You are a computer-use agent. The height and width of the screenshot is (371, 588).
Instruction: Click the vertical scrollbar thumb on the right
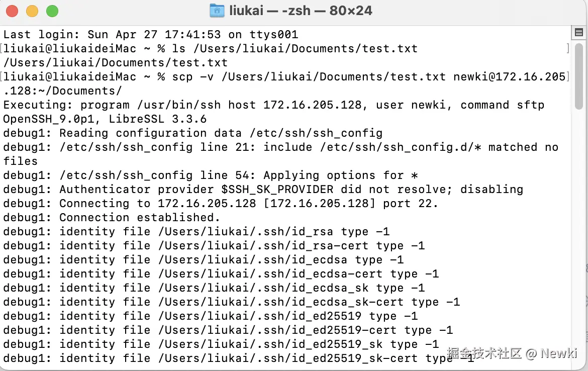click(578, 76)
